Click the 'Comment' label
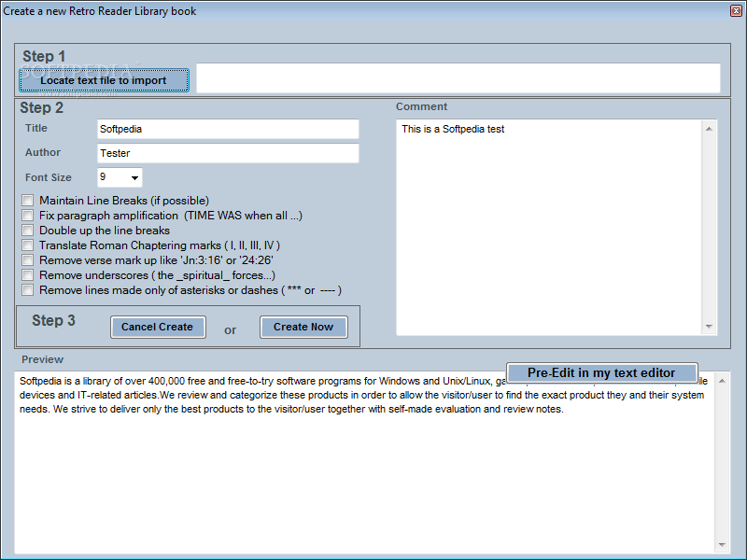This screenshot has width=747, height=560. click(x=422, y=106)
